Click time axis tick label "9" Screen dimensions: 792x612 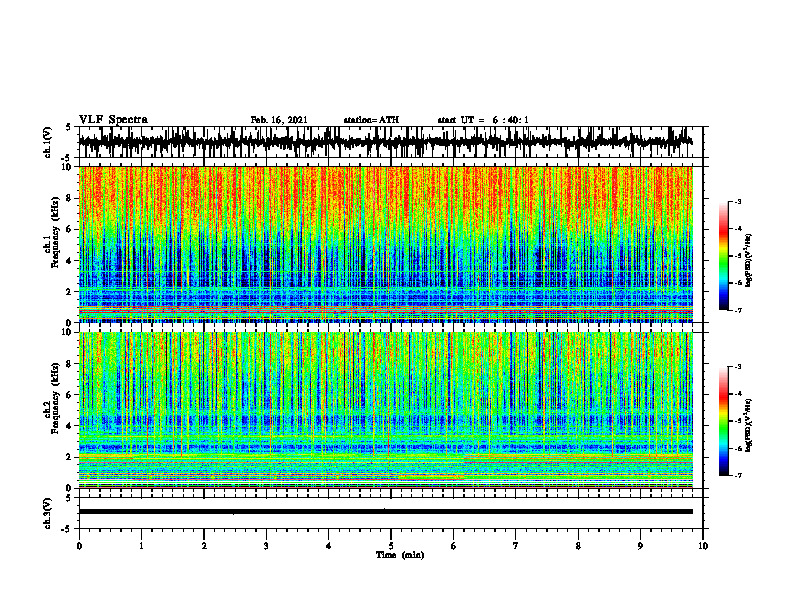640,546
